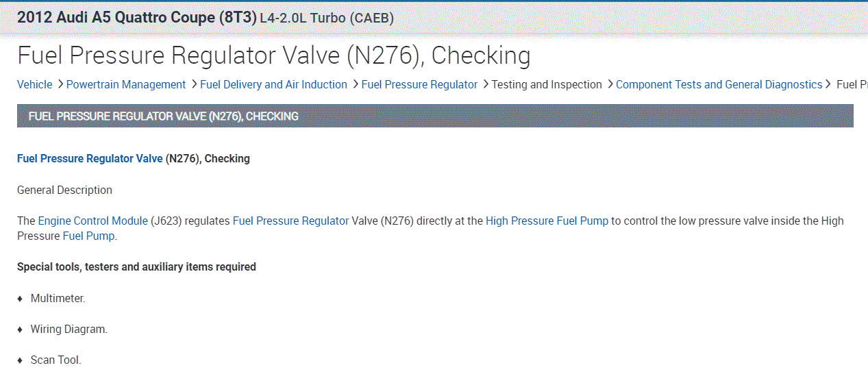Click the Special tools and testers required heading

(x=136, y=267)
